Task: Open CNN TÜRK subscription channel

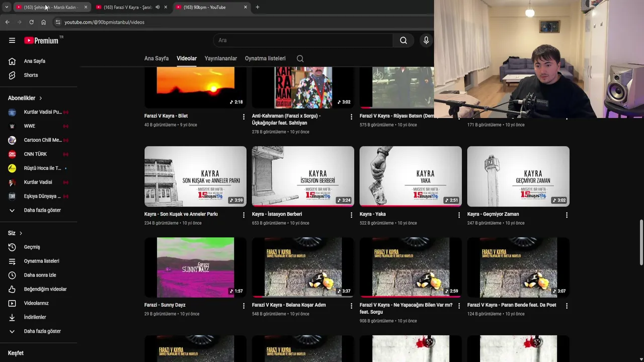Action: pyautogui.click(x=38, y=154)
